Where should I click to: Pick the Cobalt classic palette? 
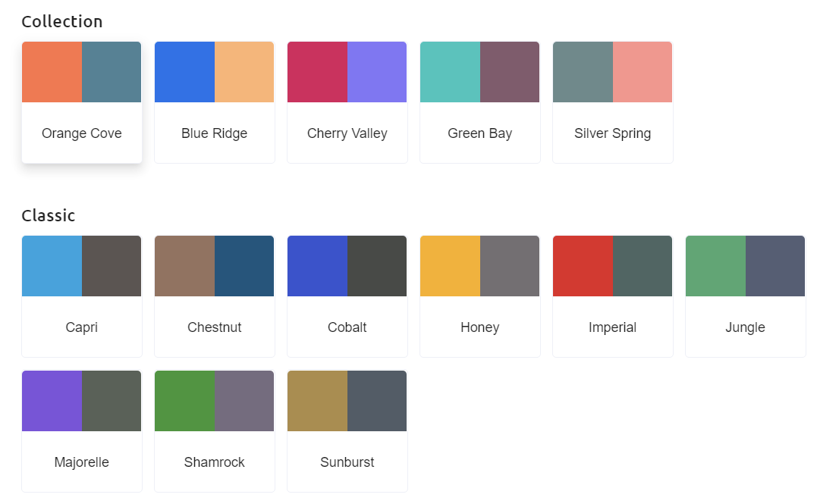click(x=347, y=296)
